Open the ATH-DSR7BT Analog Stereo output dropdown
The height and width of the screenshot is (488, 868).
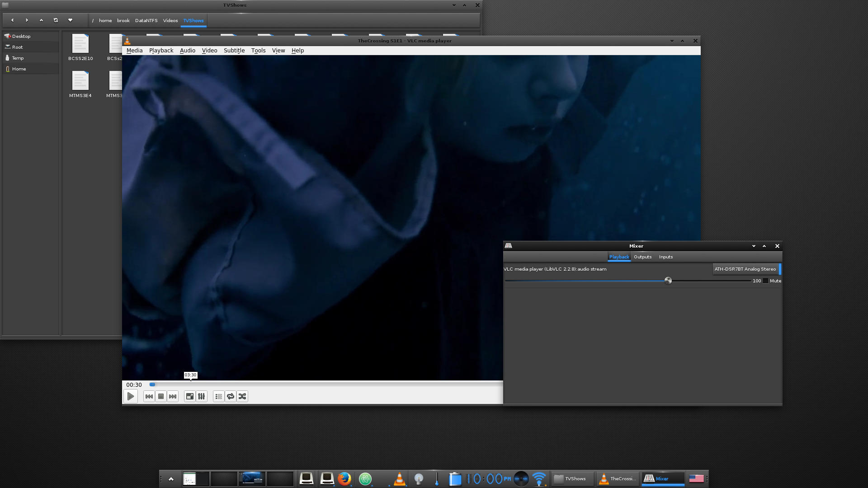[746, 269]
